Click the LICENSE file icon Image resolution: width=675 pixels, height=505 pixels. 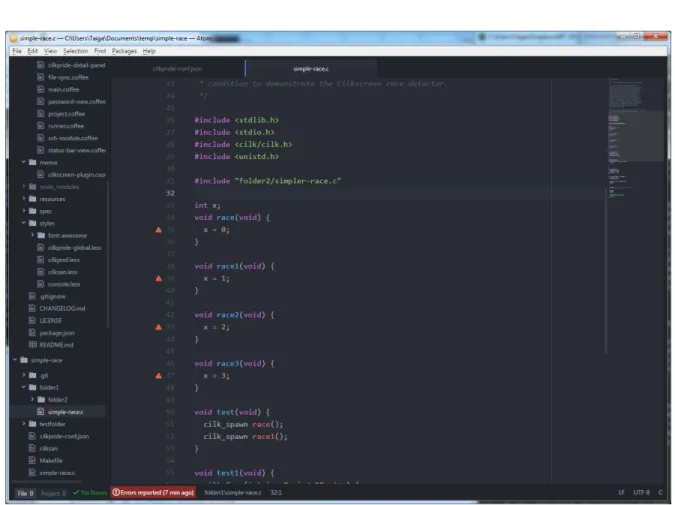point(32,320)
